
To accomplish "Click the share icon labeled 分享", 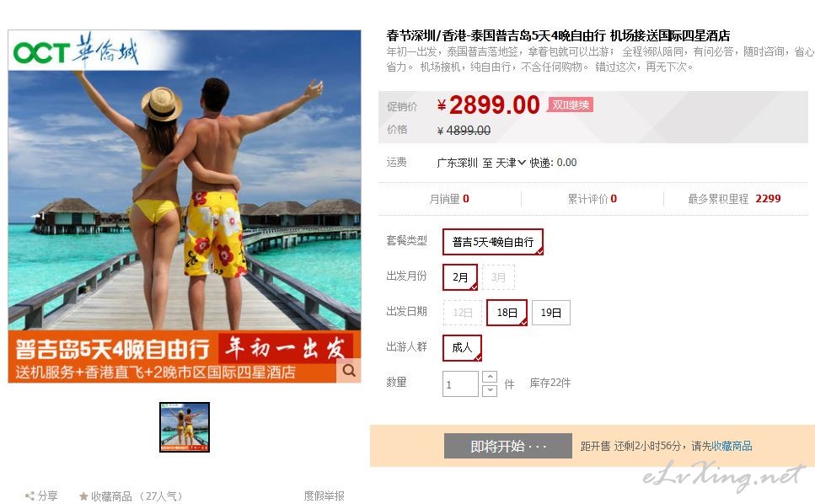I will point(29,496).
